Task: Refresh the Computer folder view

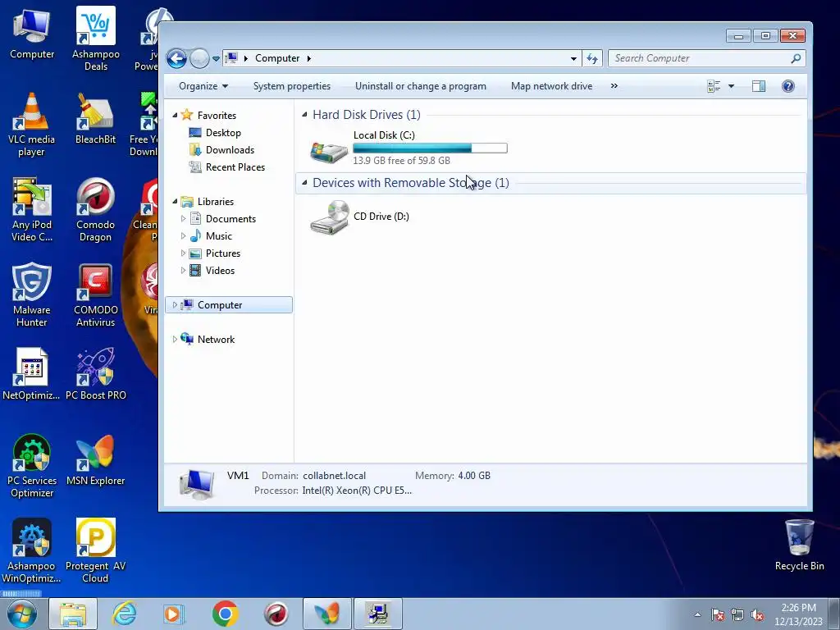Action: (592, 58)
